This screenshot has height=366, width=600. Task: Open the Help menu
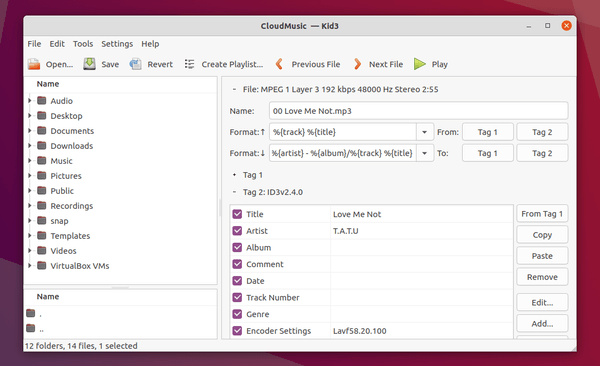pyautogui.click(x=150, y=44)
